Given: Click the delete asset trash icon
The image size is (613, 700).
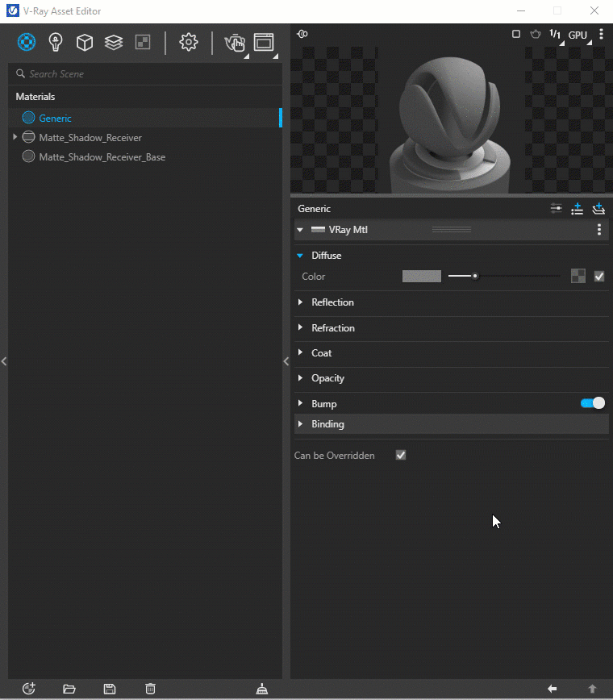Looking at the screenshot, I should click(151, 689).
